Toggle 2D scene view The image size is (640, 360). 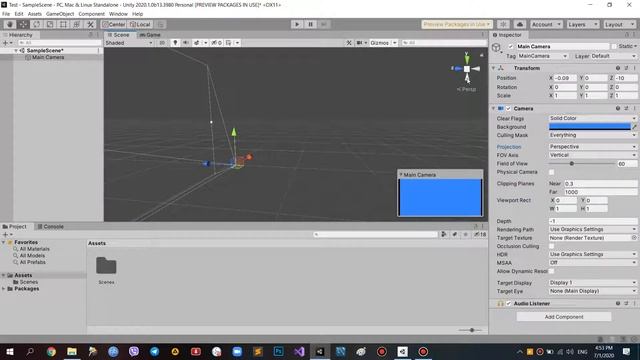point(162,43)
